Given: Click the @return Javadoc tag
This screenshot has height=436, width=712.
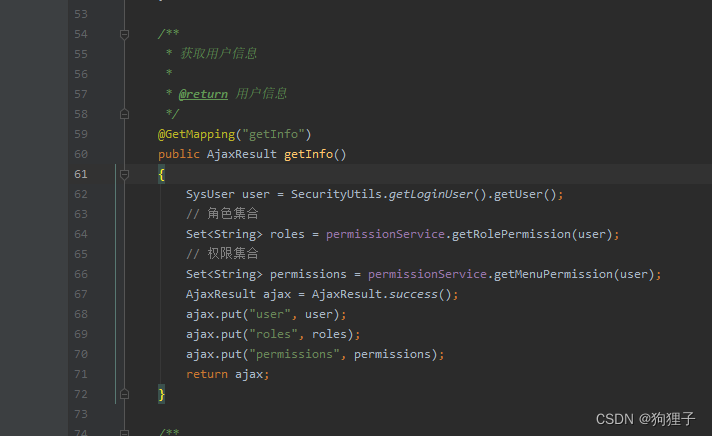Looking at the screenshot, I should [203, 94].
